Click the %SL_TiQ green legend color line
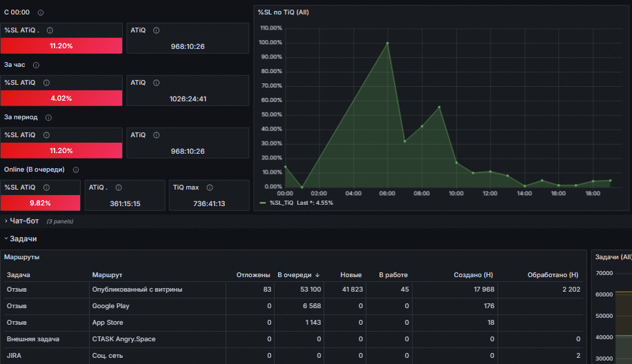Viewport: 632px width, 364px height. point(263,203)
